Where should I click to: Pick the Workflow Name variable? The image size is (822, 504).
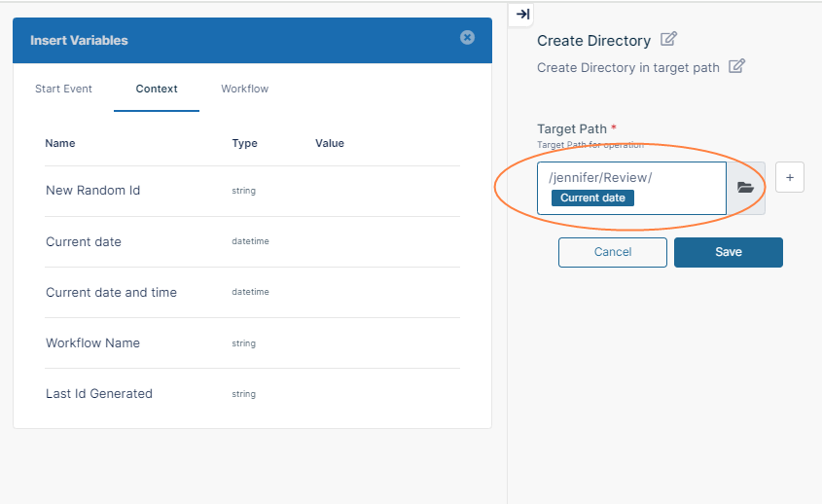[92, 342]
